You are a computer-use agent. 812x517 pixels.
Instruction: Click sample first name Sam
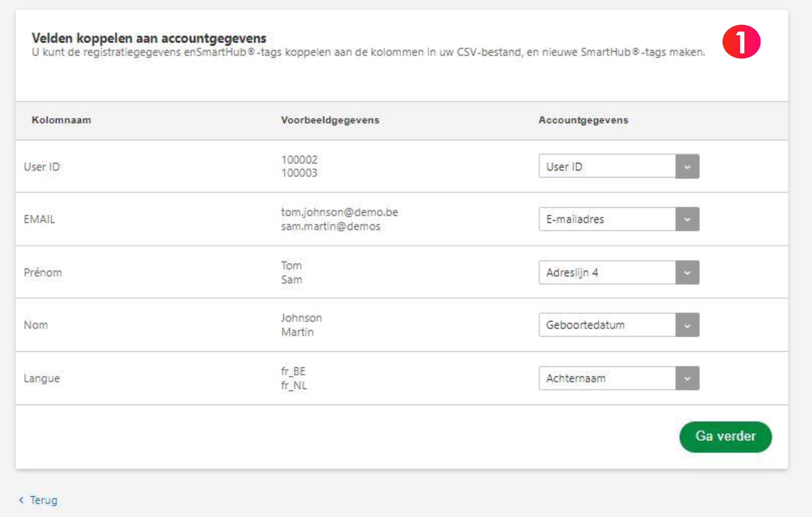(x=292, y=280)
